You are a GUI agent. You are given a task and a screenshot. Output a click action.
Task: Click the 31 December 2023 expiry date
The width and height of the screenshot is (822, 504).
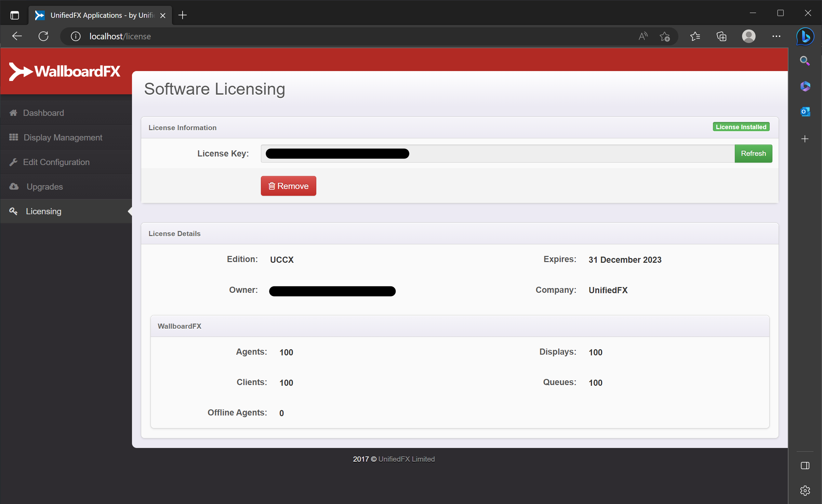(x=625, y=260)
